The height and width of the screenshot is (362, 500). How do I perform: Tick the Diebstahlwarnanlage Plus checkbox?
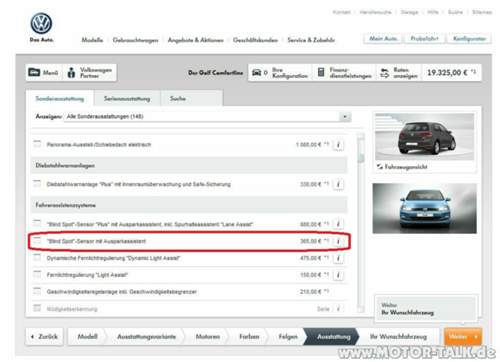coord(37,183)
